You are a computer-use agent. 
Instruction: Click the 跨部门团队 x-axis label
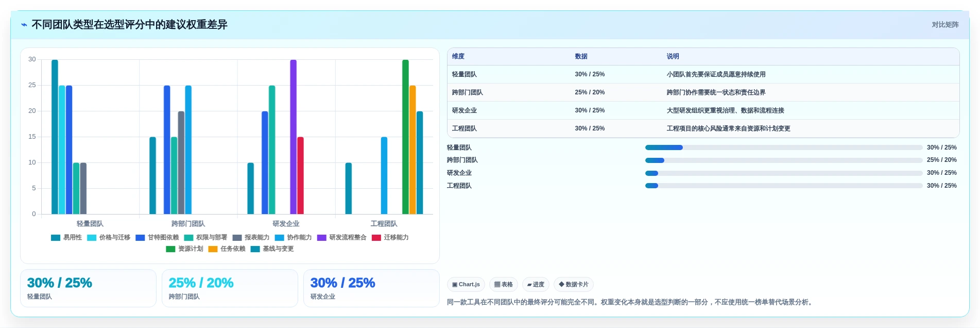[x=188, y=224]
